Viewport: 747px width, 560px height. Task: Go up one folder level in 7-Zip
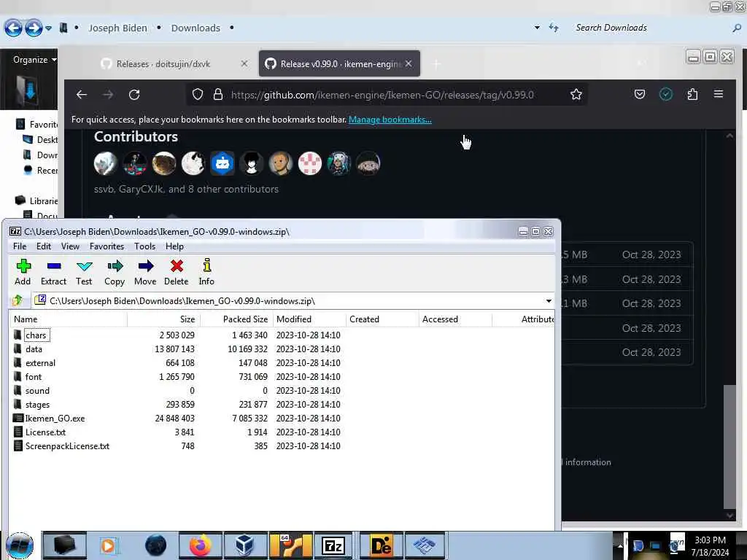pos(18,300)
